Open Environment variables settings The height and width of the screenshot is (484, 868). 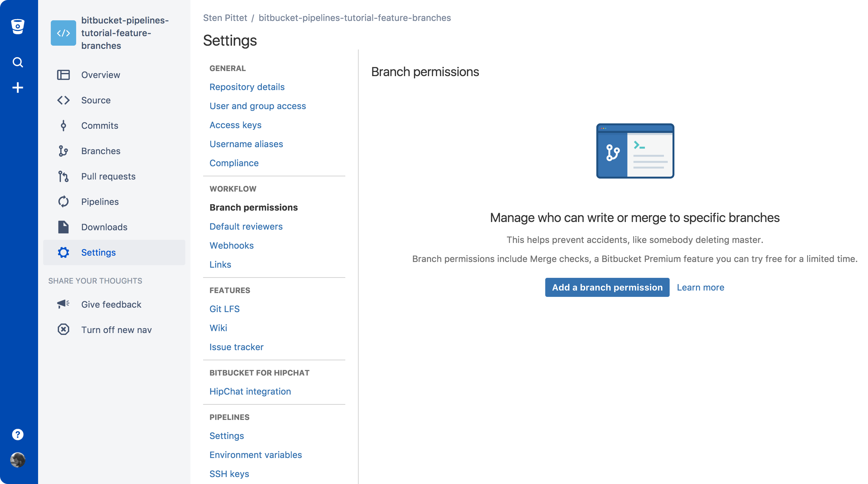255,455
